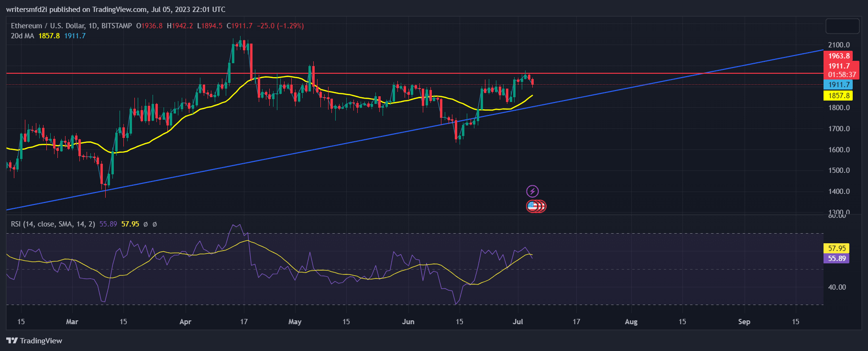This screenshot has width=868, height=351.
Task: Click the blue 1911.7 price tag on axis
Action: pos(839,85)
